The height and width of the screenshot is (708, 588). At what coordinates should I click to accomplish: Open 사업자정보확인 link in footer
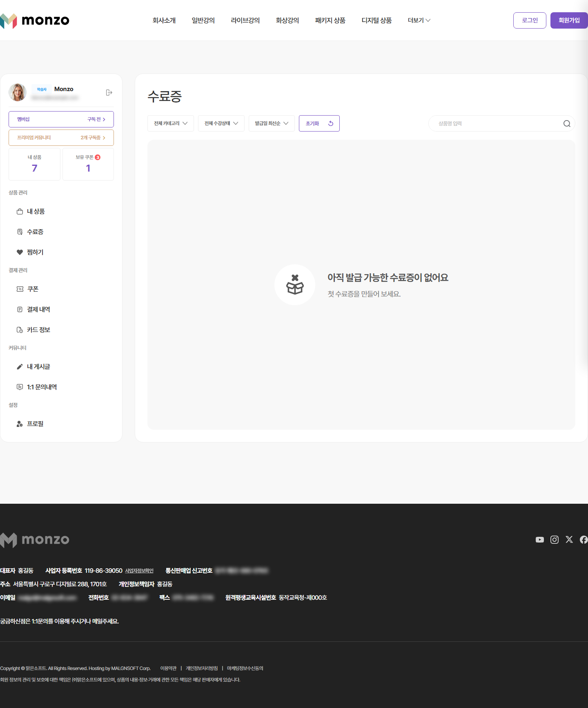click(139, 571)
